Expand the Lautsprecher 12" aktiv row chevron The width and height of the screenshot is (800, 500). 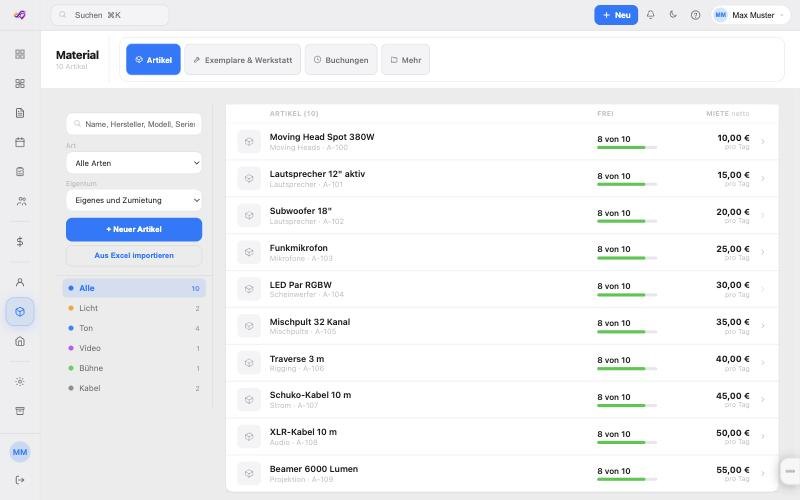click(763, 179)
